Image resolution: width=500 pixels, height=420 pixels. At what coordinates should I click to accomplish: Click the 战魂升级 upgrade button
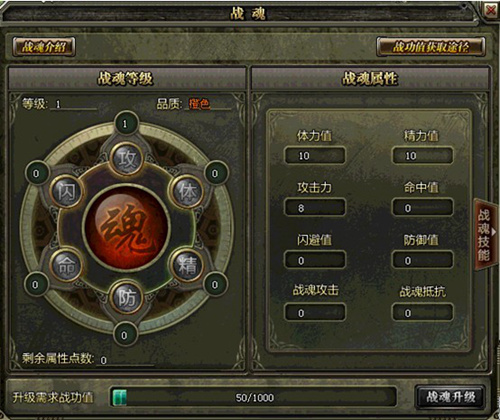[x=450, y=397]
